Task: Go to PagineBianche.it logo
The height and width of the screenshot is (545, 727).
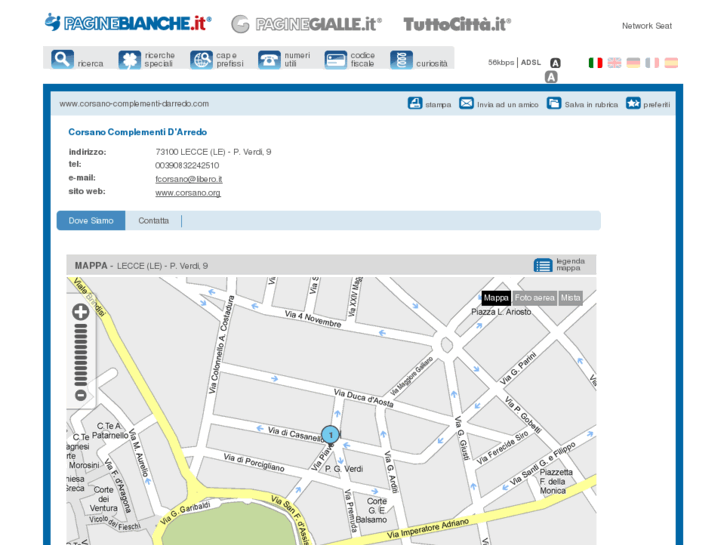Action: point(128,23)
